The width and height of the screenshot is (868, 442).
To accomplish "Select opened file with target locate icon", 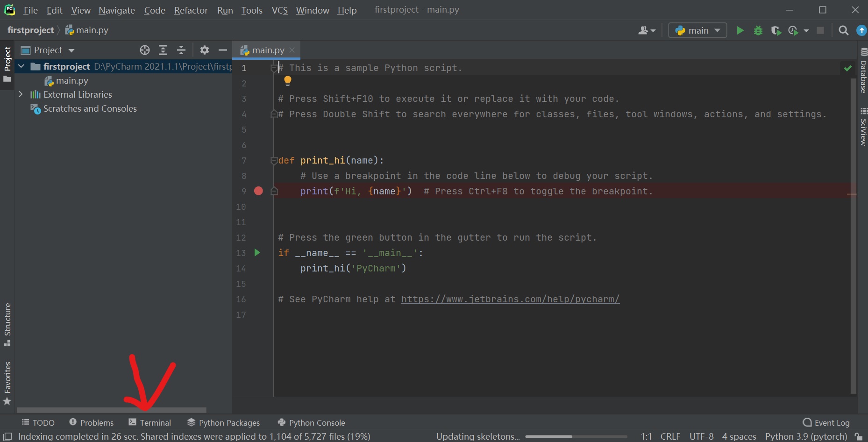I will click(145, 50).
